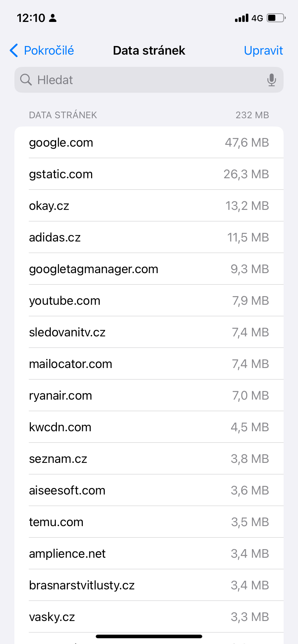Choose the adidas.cz website data row
298x644 pixels.
[149, 238]
